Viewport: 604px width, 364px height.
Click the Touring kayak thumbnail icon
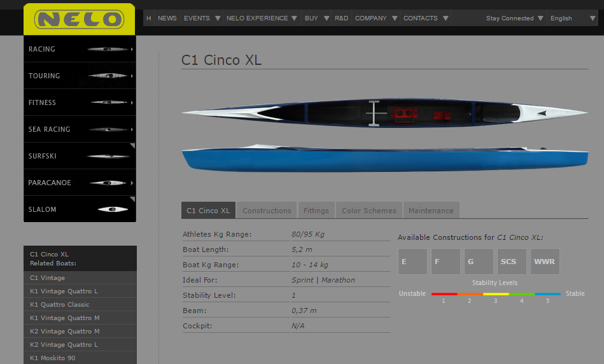[108, 76]
